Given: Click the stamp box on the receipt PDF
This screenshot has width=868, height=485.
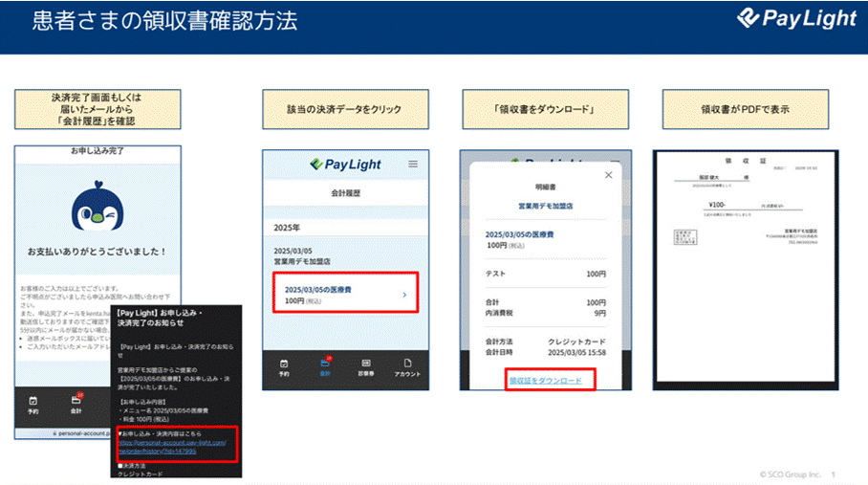Looking at the screenshot, I should [684, 237].
